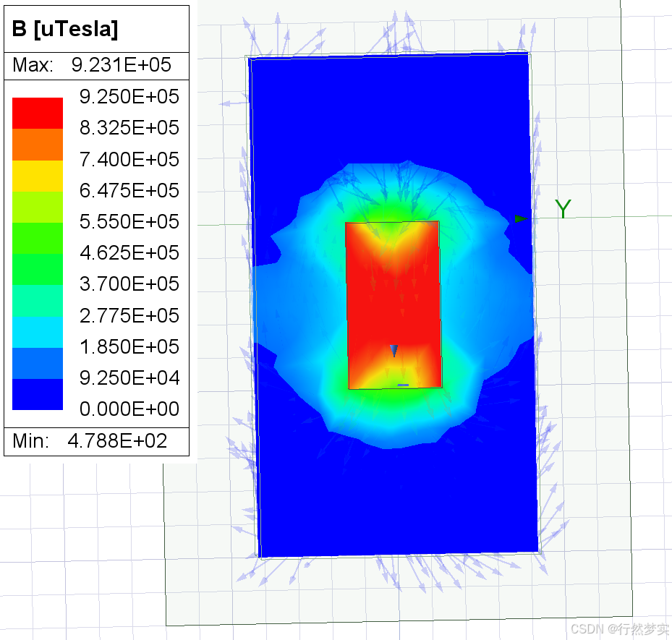Click the dark cone axis marker inside magnet
The height and width of the screenshot is (640, 672).
pyautogui.click(x=394, y=351)
